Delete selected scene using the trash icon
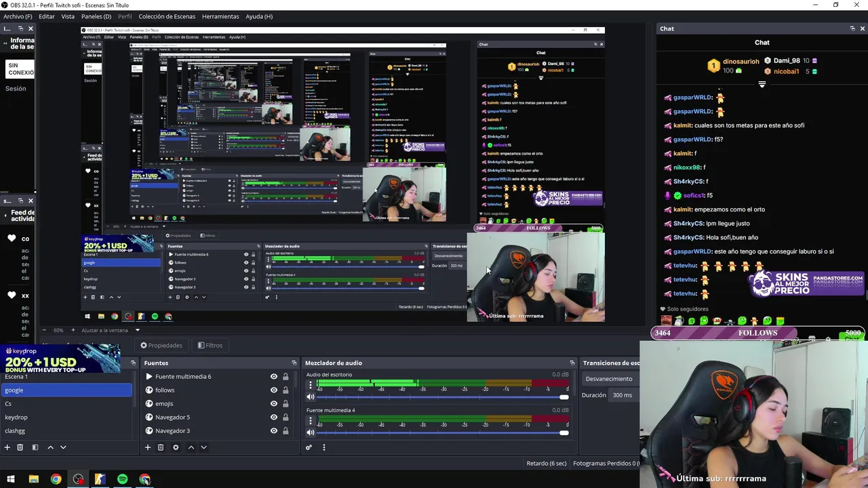Screen dimensions: 868x488 click(x=20, y=447)
